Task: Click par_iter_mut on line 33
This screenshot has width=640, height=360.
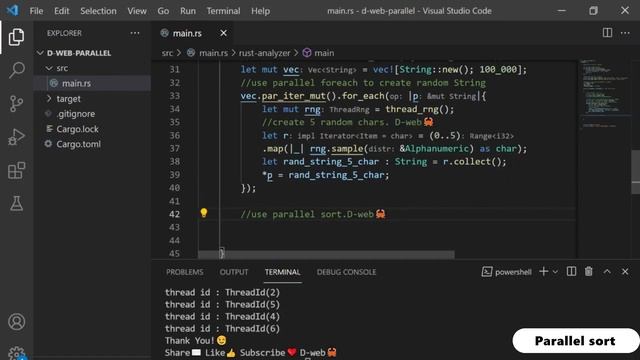Action: tap(293, 96)
